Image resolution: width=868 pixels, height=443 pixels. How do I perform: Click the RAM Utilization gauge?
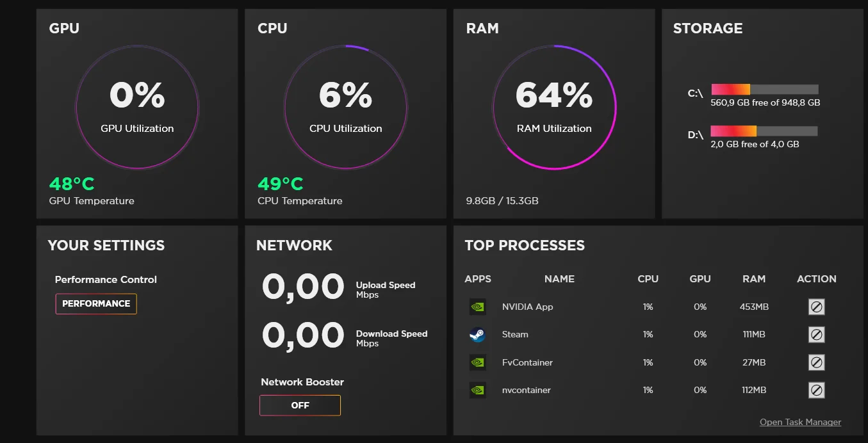554,107
